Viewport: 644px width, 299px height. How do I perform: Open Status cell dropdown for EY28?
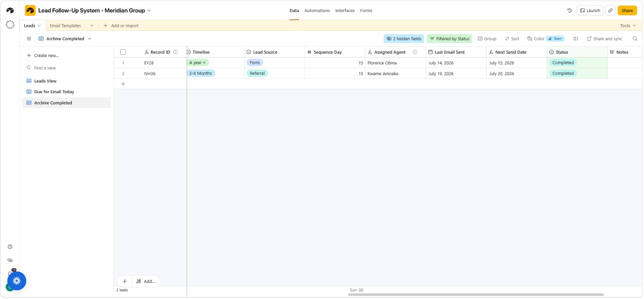point(577,63)
